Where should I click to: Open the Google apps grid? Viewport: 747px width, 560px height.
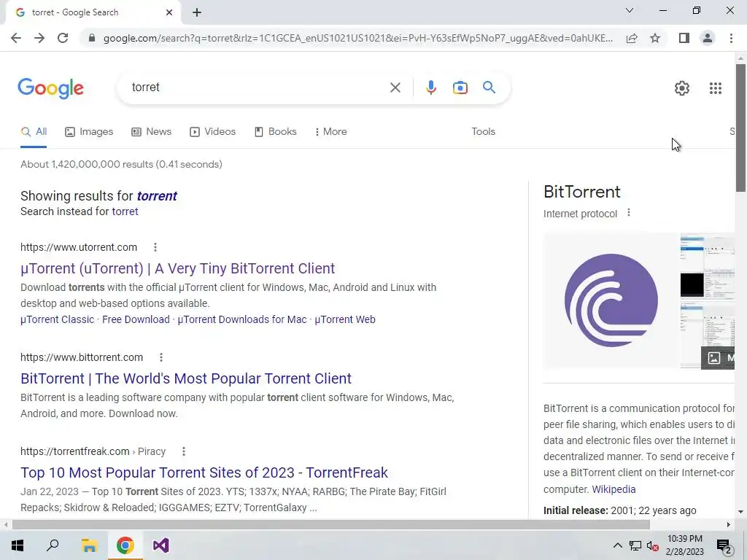coord(716,88)
